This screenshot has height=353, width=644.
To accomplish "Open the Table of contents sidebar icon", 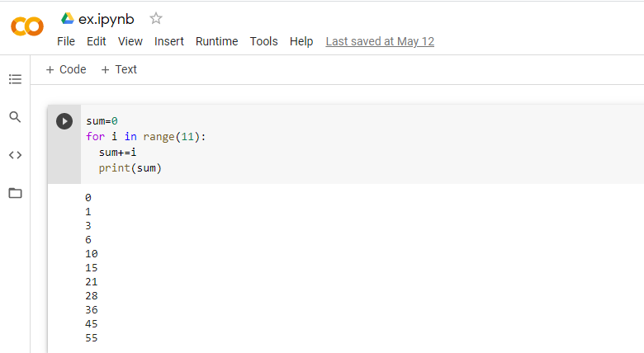I will [x=15, y=79].
